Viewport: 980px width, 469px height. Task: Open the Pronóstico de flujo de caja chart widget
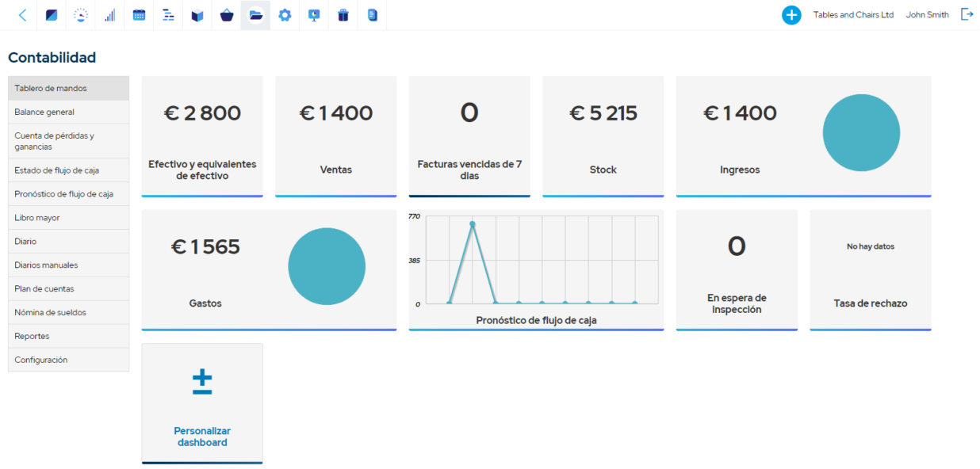pyautogui.click(x=536, y=269)
